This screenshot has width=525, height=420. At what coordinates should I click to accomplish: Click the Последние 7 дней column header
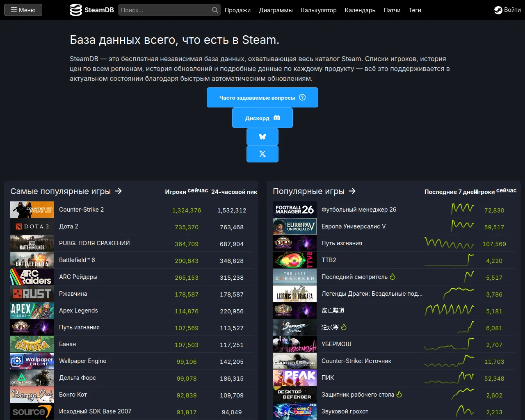(450, 192)
